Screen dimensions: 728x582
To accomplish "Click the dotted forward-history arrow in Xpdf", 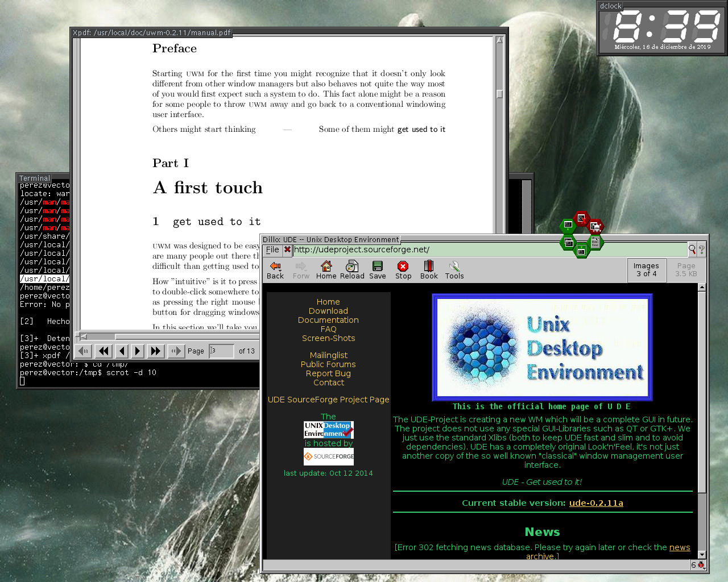I will click(x=175, y=351).
